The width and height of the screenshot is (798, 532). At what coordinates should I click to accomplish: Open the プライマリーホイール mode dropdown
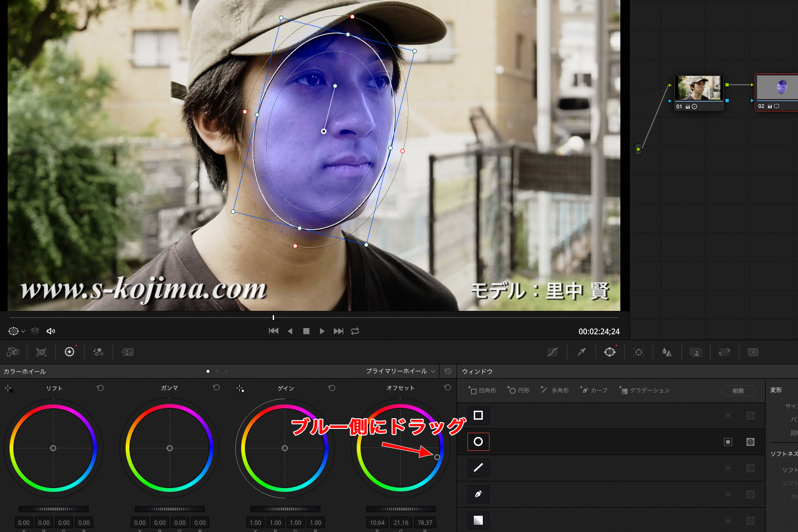tap(400, 371)
